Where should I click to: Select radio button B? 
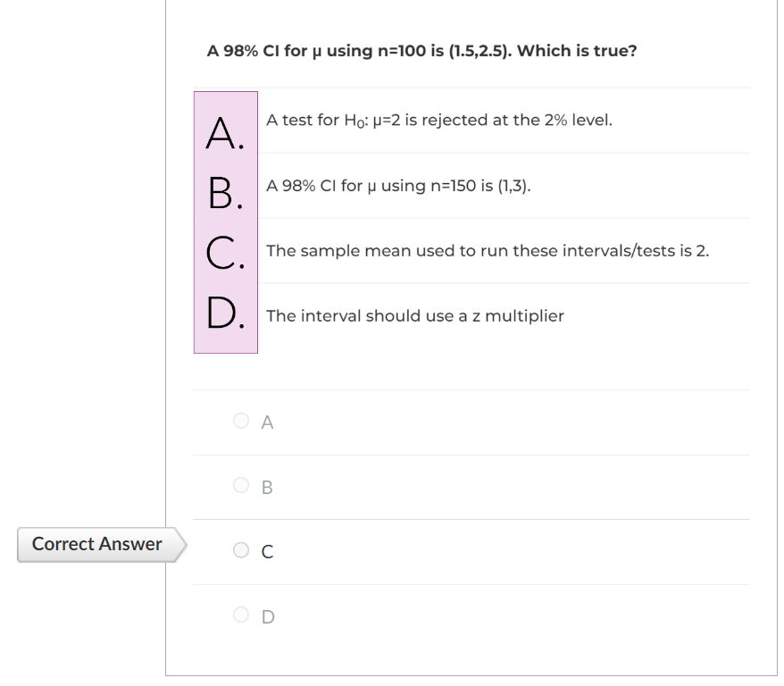click(x=239, y=487)
